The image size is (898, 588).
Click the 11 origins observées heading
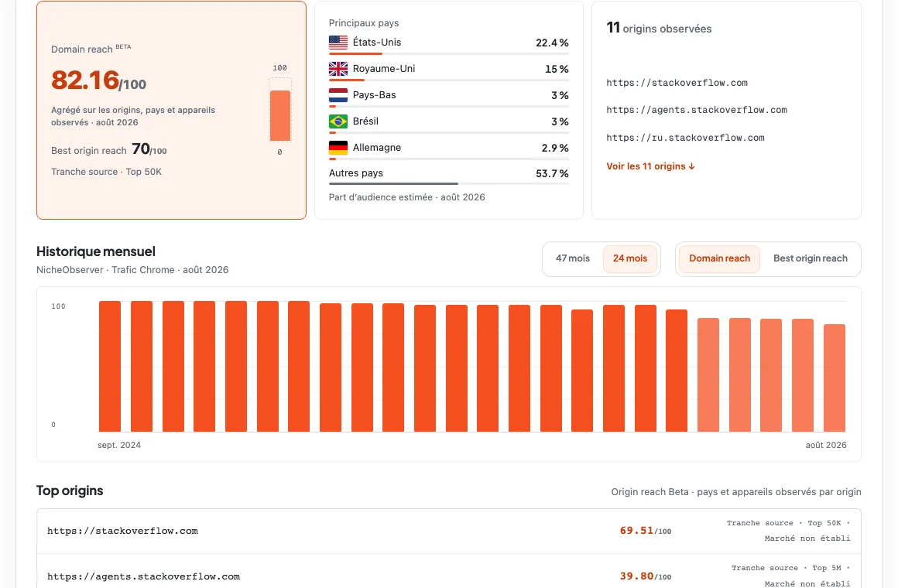pos(660,28)
